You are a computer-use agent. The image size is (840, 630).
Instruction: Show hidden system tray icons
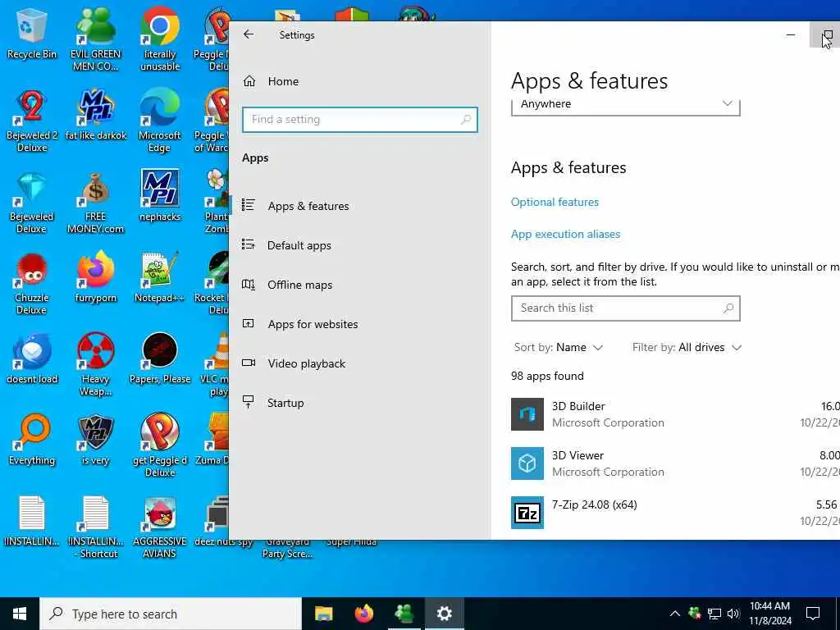pos(675,614)
